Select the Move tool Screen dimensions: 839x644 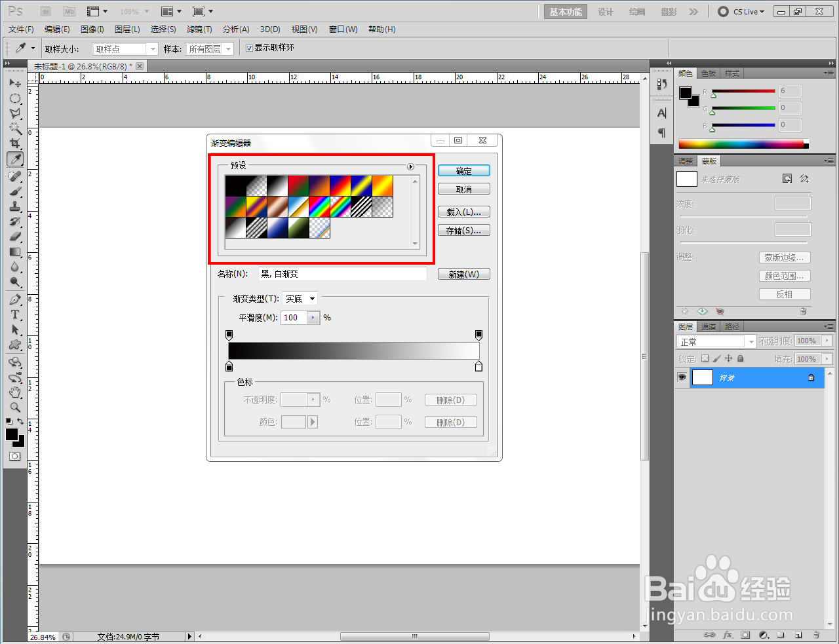click(15, 83)
